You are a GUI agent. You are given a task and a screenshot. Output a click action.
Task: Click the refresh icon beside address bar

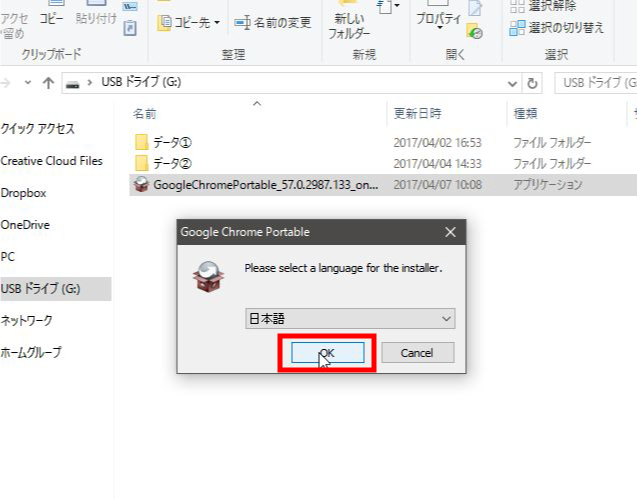(532, 83)
